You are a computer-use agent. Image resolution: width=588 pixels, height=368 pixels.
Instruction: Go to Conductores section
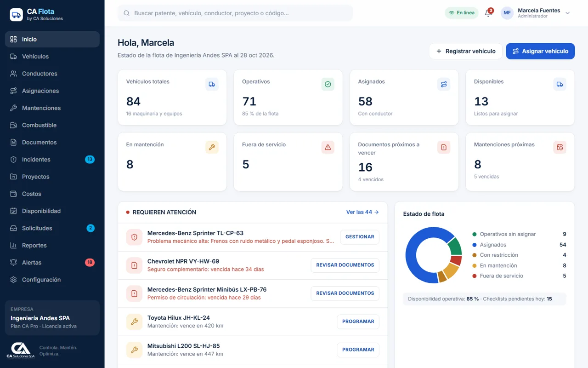[x=52, y=74]
